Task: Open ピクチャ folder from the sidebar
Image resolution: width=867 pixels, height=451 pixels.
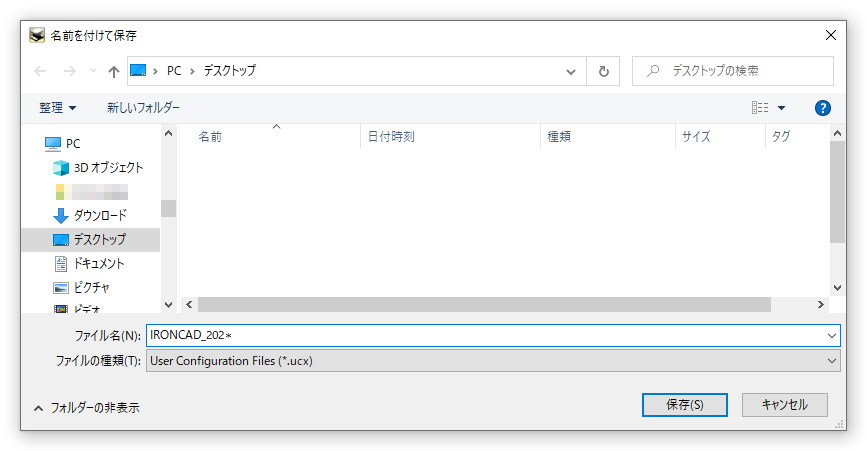Action: point(91,287)
